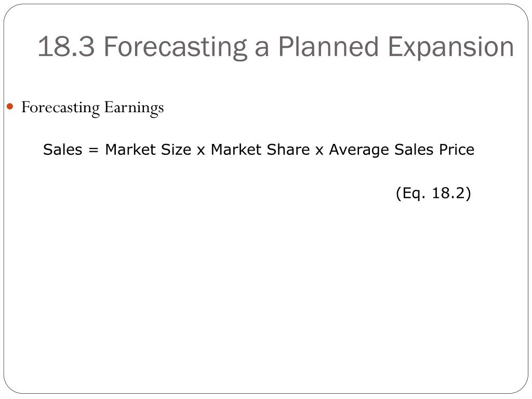Click the word 'Expansion' in the title
Image resolution: width=532 pixels, height=399 pixels.
pos(450,47)
